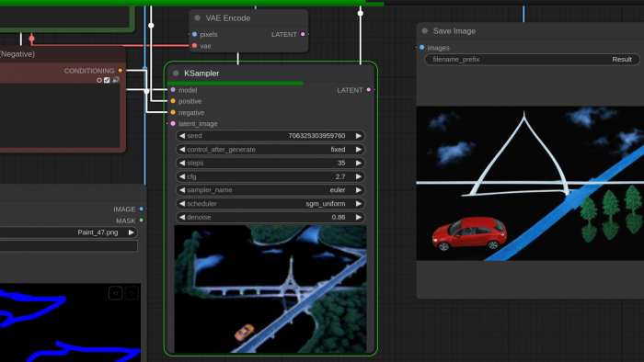Select the next sampler_name option arrow
Image resolution: width=644 pixels, height=362 pixels.
coord(359,190)
